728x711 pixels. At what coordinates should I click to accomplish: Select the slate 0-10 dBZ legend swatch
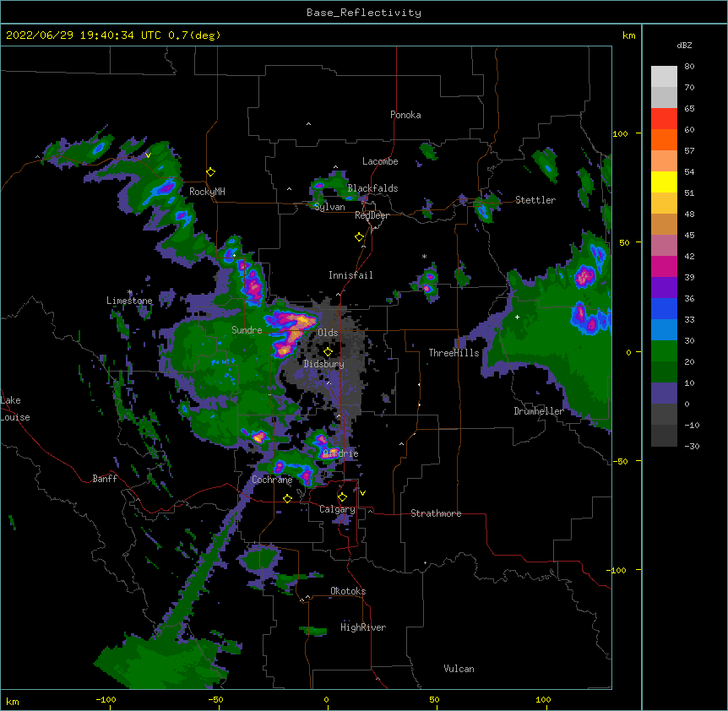point(664,393)
